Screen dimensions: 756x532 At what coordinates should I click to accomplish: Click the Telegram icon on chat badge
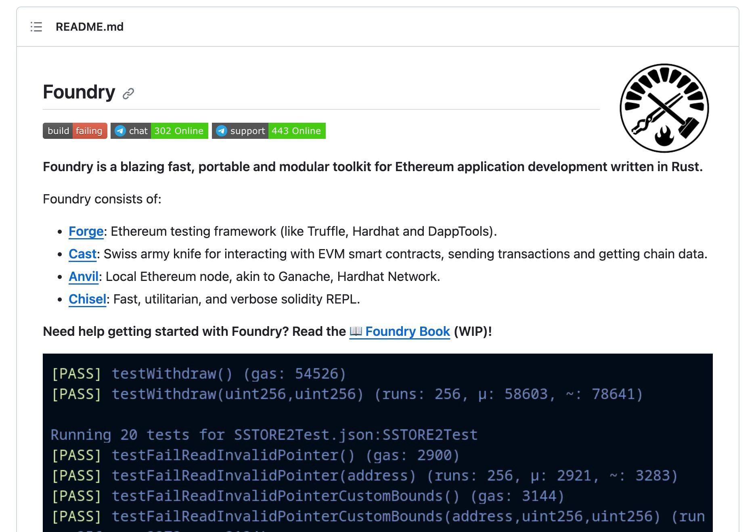coord(120,131)
